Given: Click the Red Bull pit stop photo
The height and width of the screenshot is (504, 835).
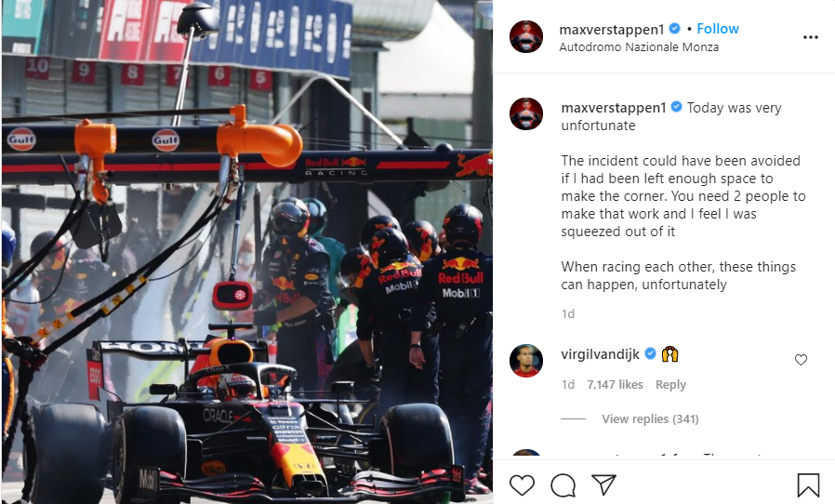Looking at the screenshot, I should click(246, 252).
